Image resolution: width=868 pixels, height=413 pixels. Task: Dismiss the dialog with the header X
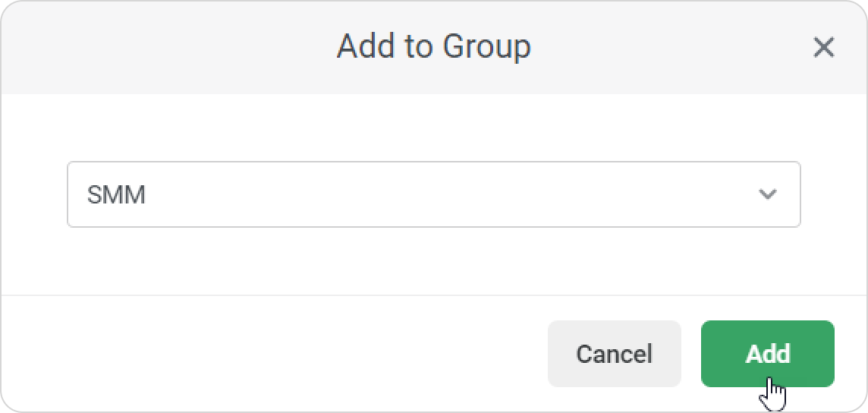pyautogui.click(x=823, y=48)
